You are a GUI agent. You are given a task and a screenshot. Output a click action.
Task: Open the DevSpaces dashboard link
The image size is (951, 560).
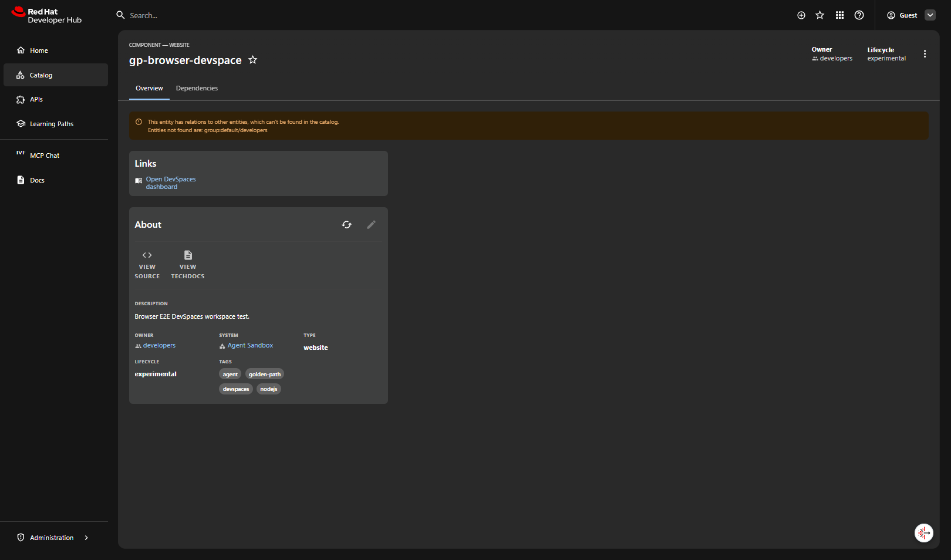(x=171, y=183)
